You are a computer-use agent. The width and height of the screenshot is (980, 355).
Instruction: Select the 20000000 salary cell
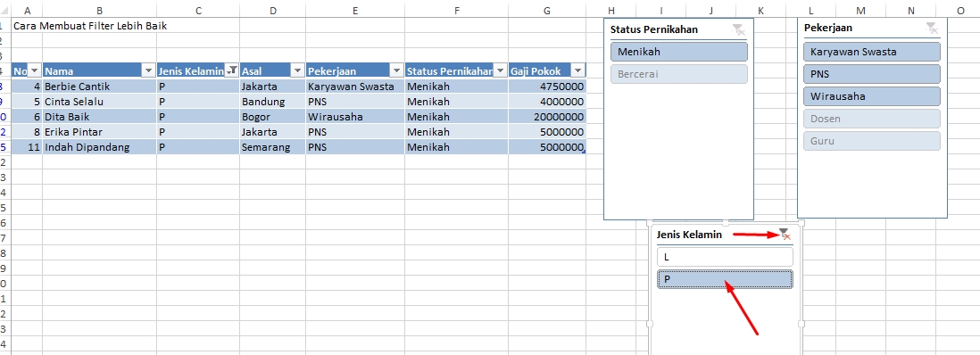(x=547, y=117)
